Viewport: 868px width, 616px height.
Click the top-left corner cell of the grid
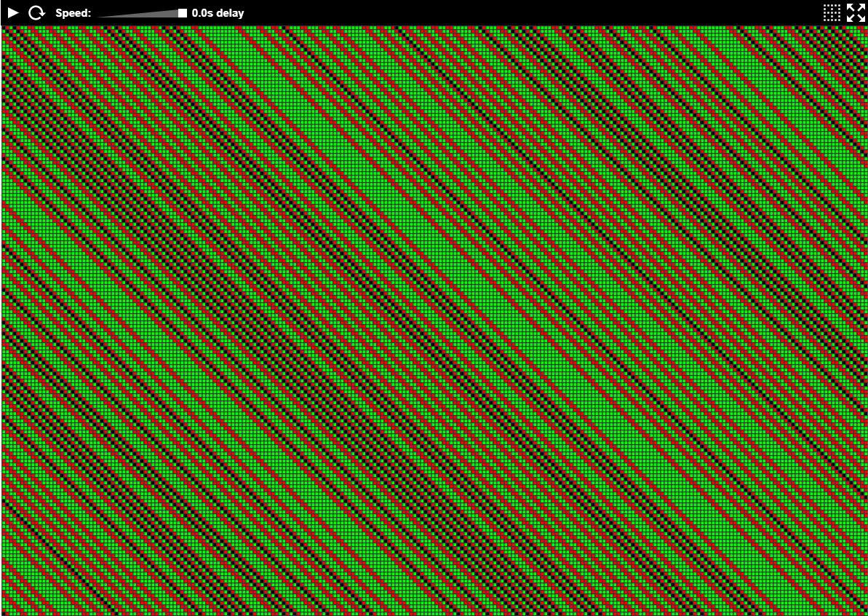4,29
